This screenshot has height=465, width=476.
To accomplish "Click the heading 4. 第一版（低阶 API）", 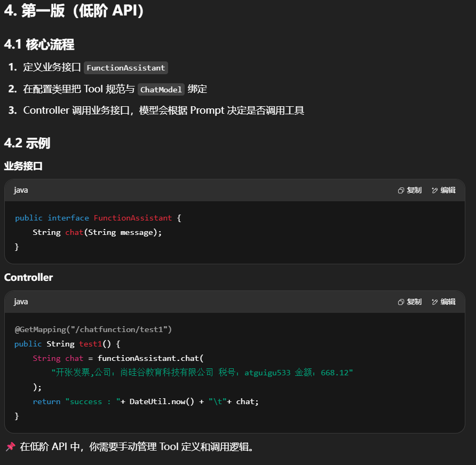I will [x=75, y=12].
